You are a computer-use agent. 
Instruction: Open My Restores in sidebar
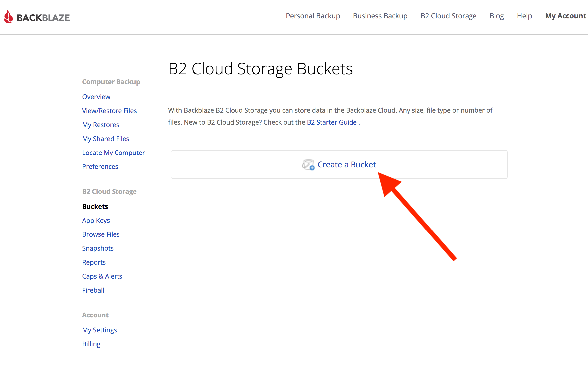click(x=101, y=125)
